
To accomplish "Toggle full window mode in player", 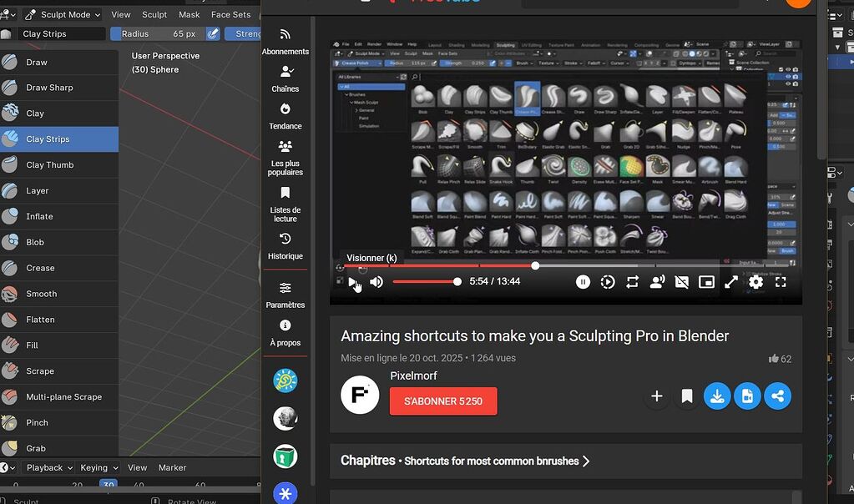I will point(731,282).
